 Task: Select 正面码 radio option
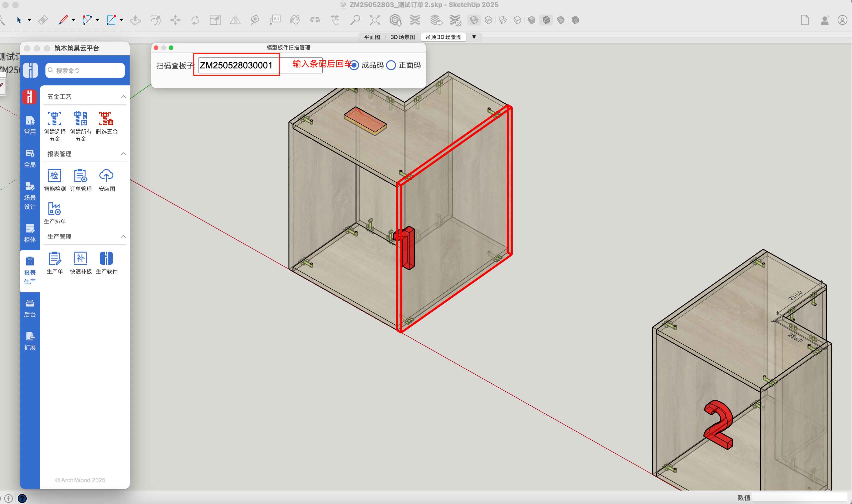tap(391, 65)
